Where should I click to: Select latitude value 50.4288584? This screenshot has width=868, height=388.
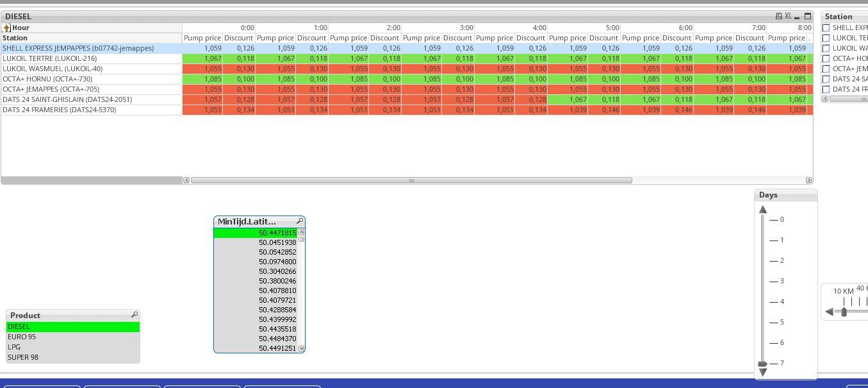(x=256, y=310)
